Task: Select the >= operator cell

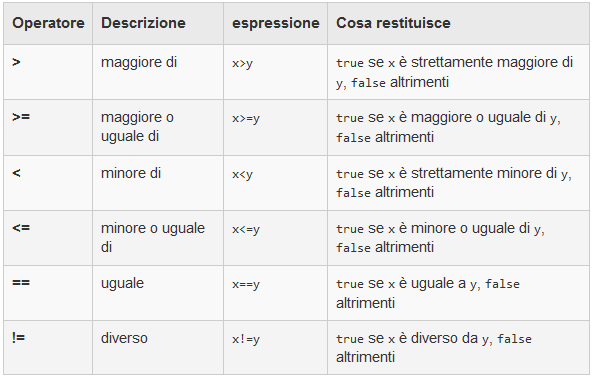Action: 48,128
